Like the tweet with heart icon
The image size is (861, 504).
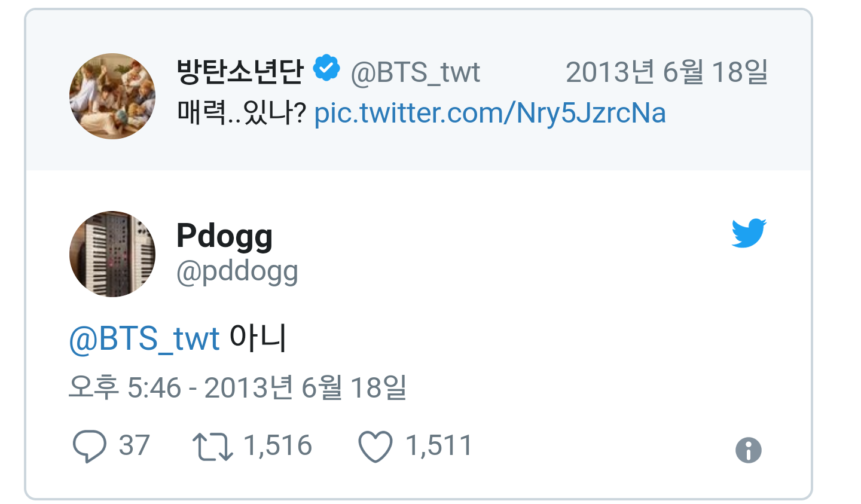pyautogui.click(x=375, y=447)
